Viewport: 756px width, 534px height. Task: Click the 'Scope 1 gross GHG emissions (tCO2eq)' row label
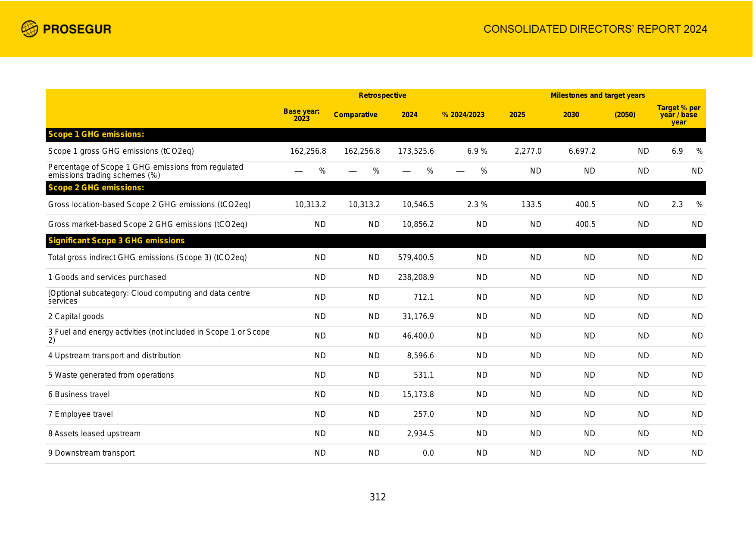121,151
